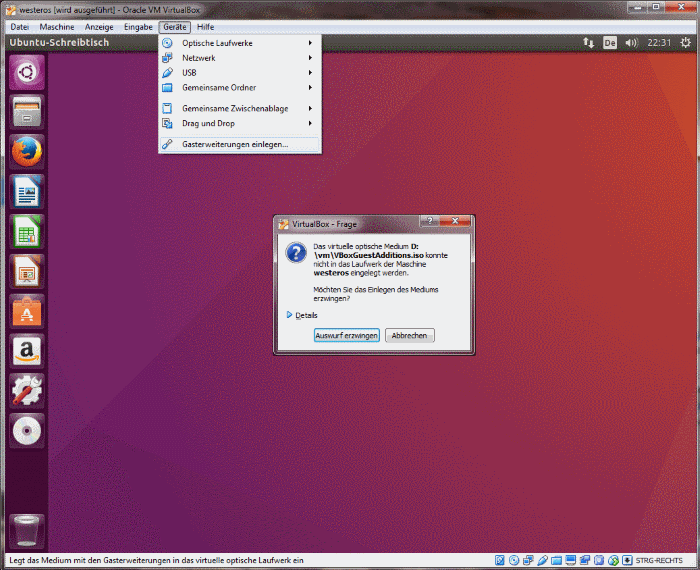This screenshot has width=700, height=570.
Task: Open Ubuntu Dash search launcher
Action: click(x=27, y=72)
